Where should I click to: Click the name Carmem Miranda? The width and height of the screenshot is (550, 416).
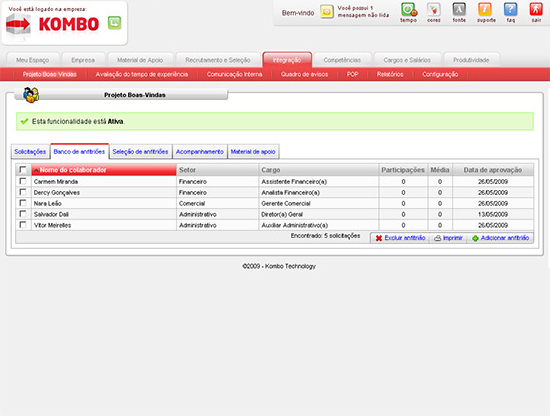(56, 182)
